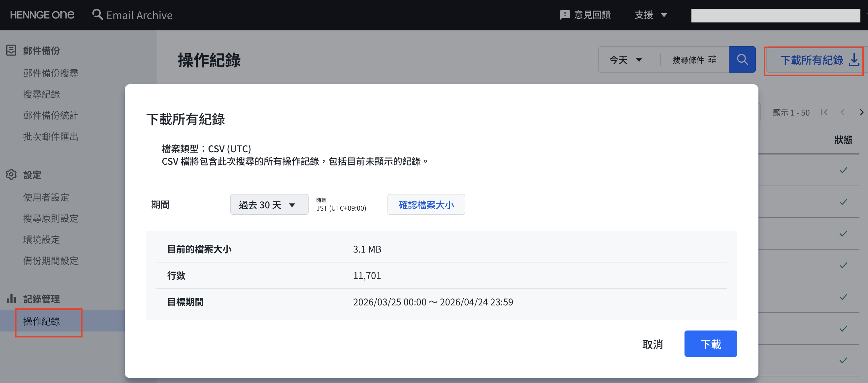The height and width of the screenshot is (383, 868).
Task: Click the previous page chevron
Action: 842,112
